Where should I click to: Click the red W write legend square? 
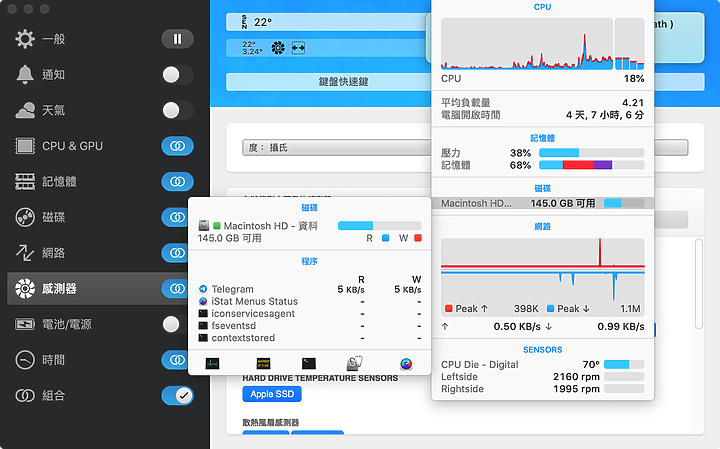(418, 238)
